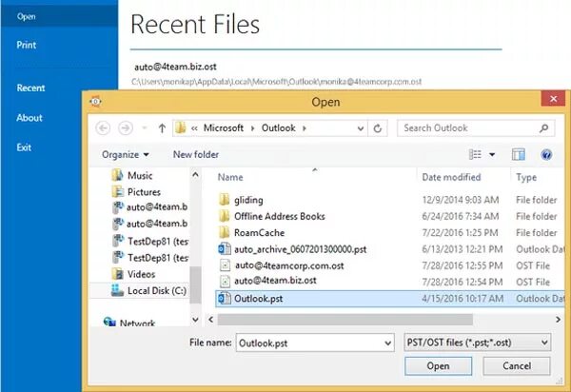Expand the address bar path dropdown
This screenshot has width=571, height=392.
click(360, 128)
